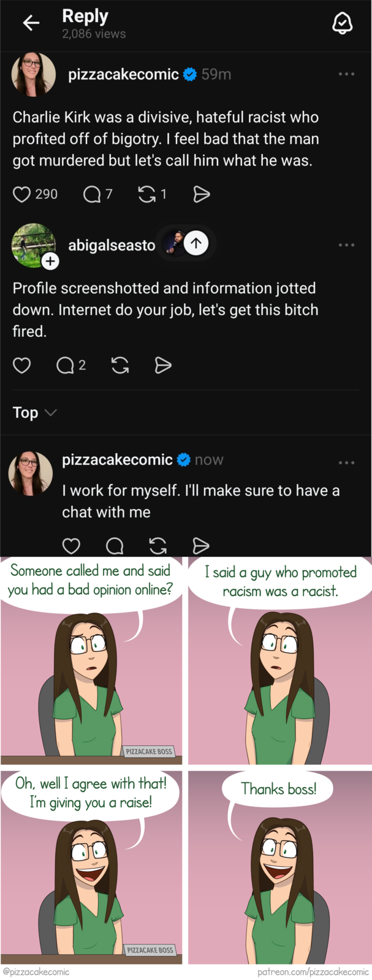Screen dimensions: 372x980
Task: Follow abigalseasto using the plus badge
Action: (50, 261)
